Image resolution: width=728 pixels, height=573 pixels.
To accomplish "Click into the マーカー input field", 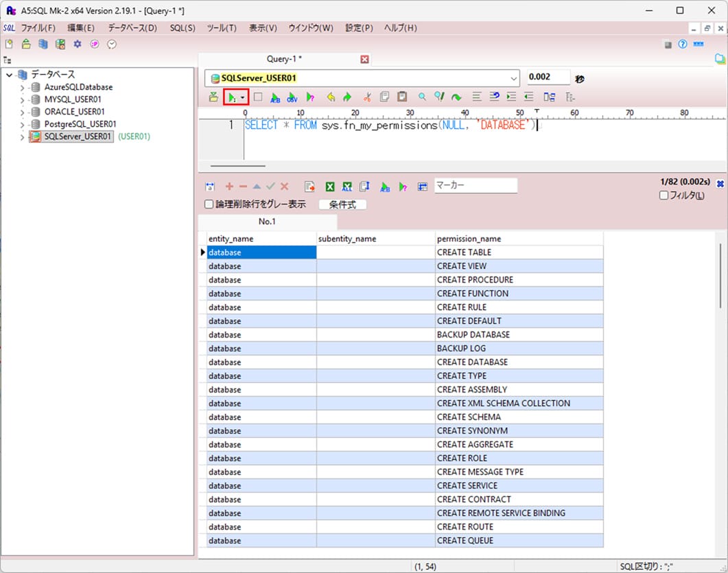I will [475, 185].
